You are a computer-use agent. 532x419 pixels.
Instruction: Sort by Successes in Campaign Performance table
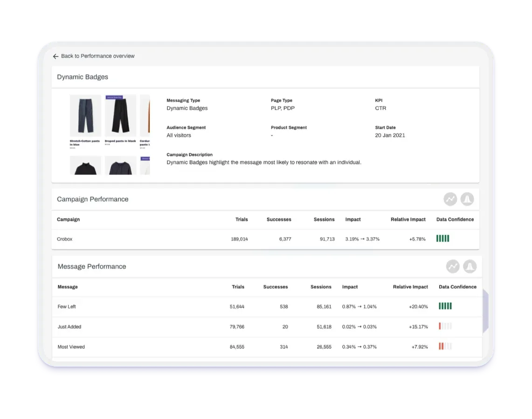[x=279, y=219]
